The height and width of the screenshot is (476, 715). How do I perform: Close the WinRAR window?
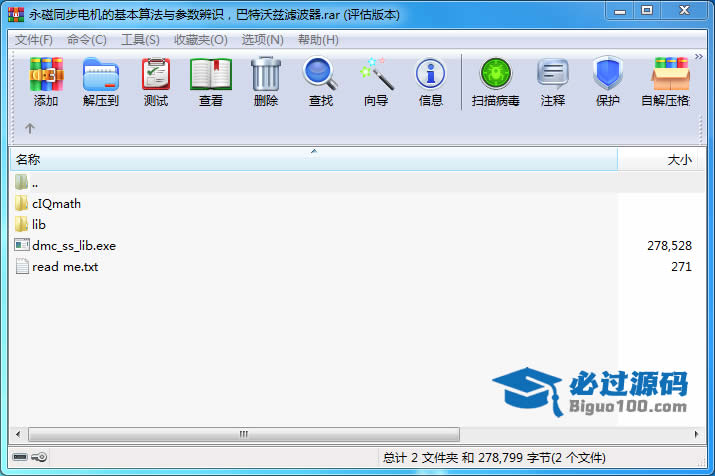coord(684,10)
